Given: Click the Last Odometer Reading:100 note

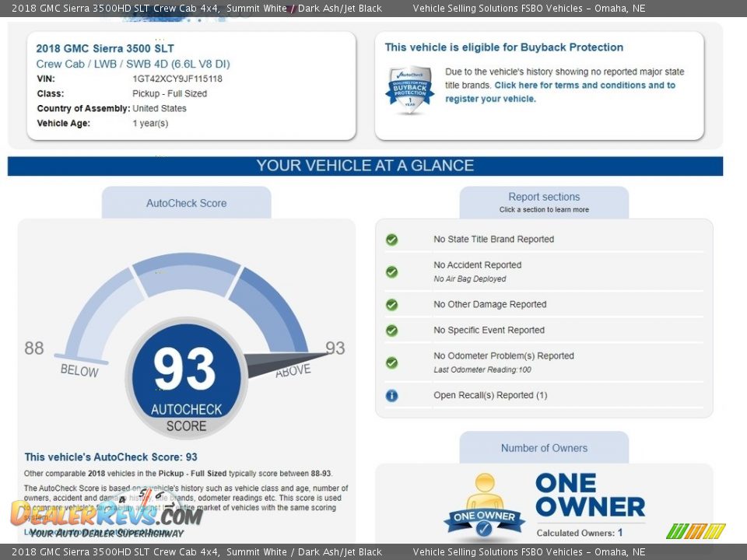Looking at the screenshot, I should 482,369.
